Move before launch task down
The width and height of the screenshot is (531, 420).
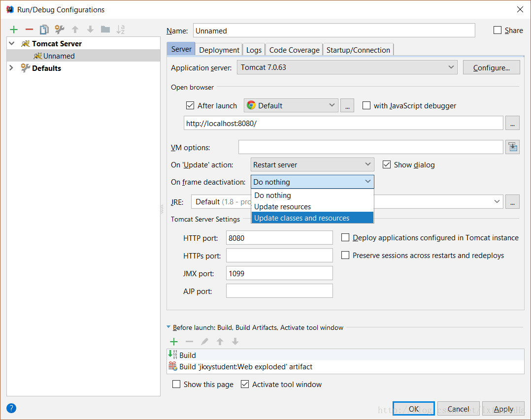coord(235,342)
